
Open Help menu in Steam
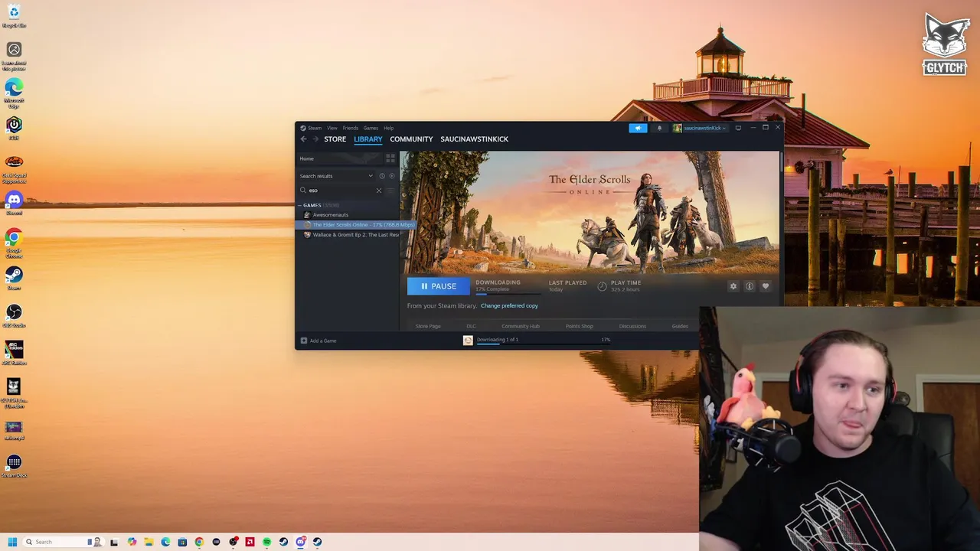click(389, 128)
